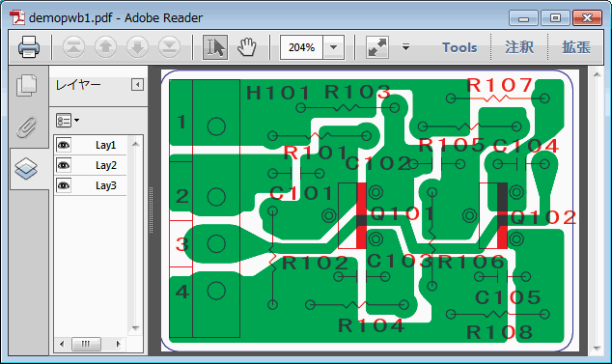
Task: Select the Lay1 layer name
Action: click(x=106, y=145)
